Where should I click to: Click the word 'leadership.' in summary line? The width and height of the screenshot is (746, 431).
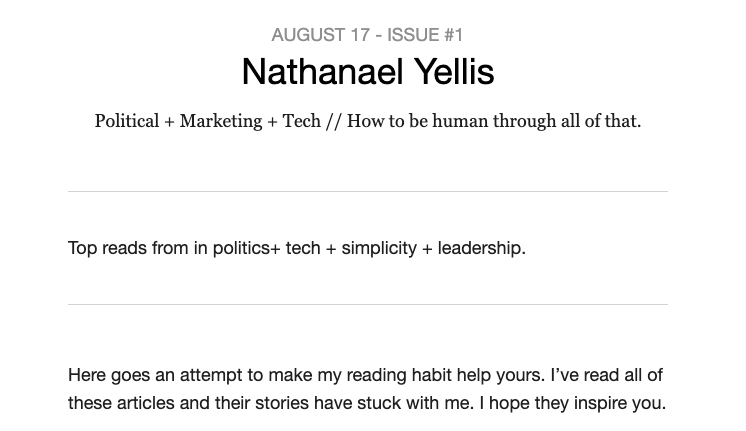click(481, 249)
